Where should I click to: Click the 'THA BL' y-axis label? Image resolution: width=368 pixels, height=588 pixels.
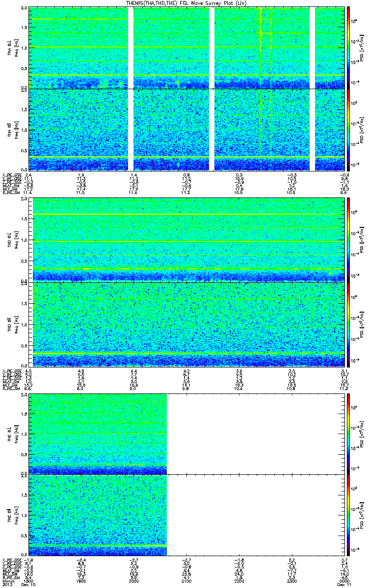[x=10, y=48]
